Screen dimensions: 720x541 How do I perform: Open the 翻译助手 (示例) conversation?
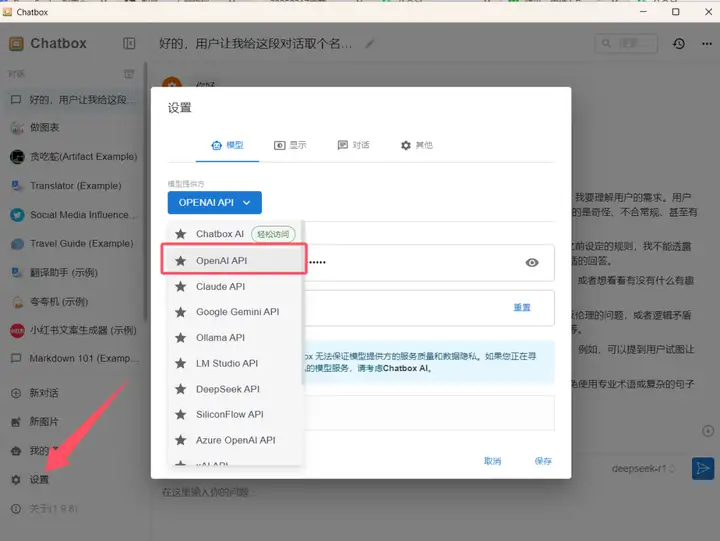coord(73,273)
